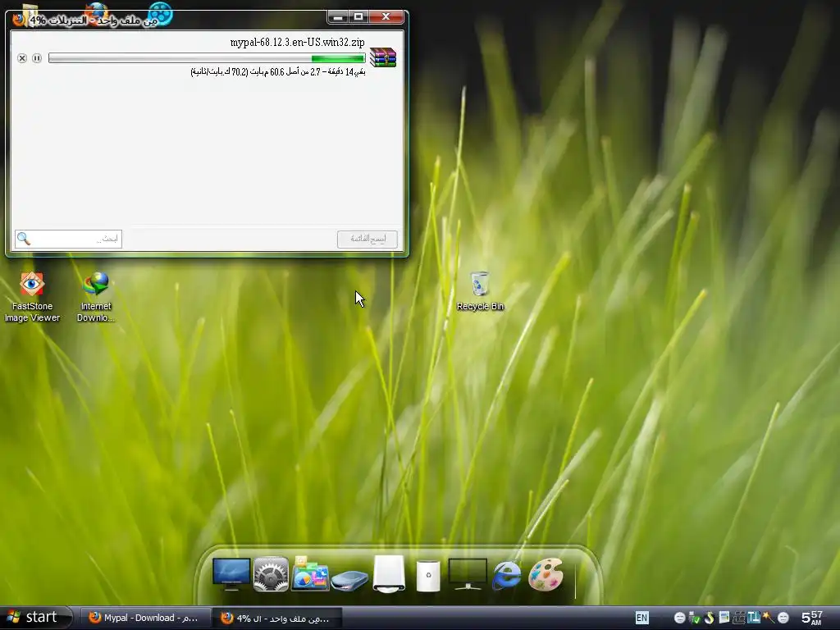Switch to the 4% downloads taskbar button
The height and width of the screenshot is (630, 840).
point(277,618)
